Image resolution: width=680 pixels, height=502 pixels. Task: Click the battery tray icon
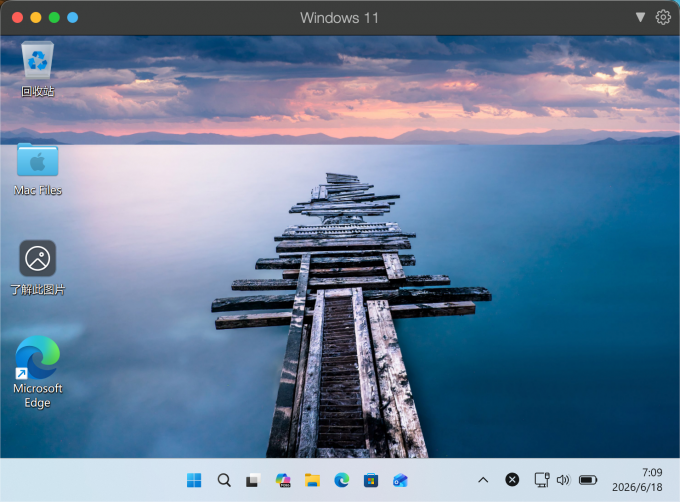pos(588,480)
